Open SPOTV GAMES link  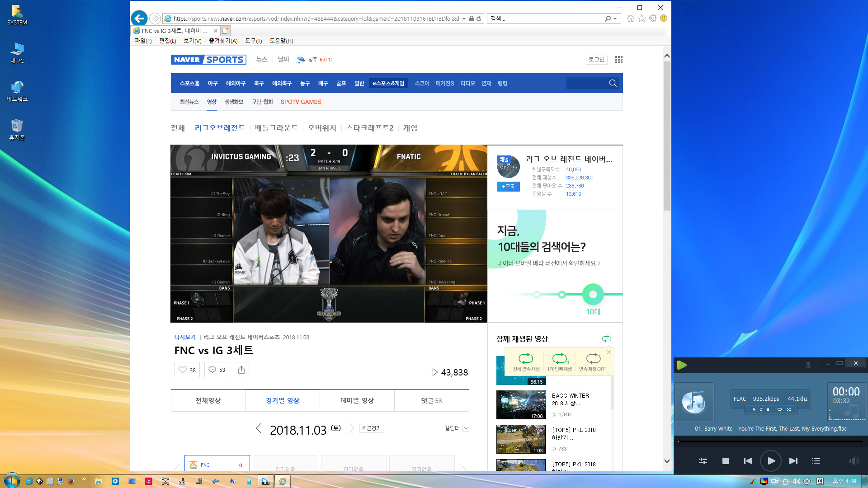coord(301,102)
